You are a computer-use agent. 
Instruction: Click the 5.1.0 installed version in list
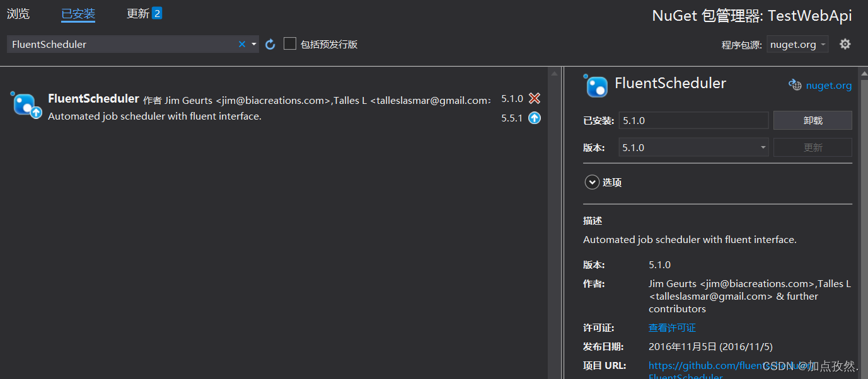pos(512,98)
